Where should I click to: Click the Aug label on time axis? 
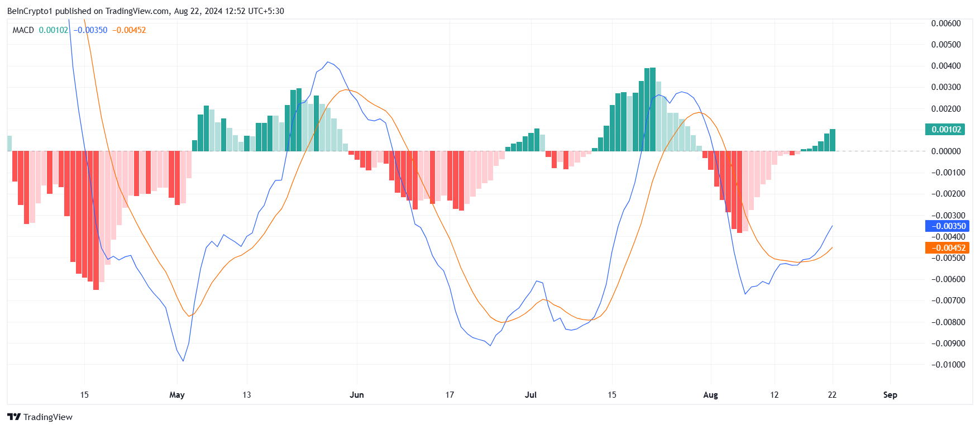(710, 395)
